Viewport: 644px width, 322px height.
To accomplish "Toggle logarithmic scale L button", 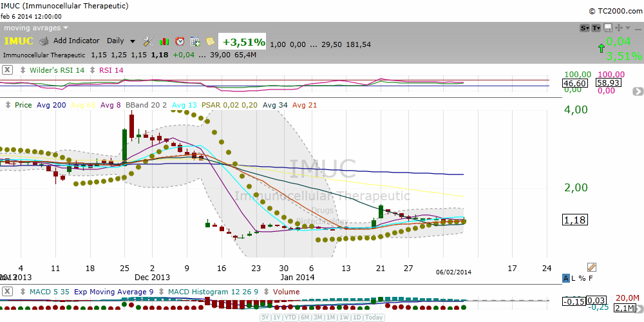I will coord(573,278).
